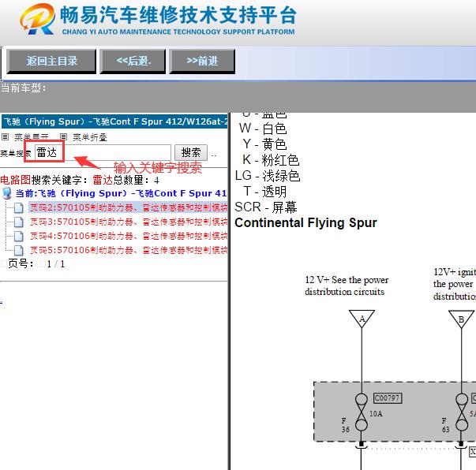Open 页码5:570106 search result
476x470 pixels.
point(129,250)
